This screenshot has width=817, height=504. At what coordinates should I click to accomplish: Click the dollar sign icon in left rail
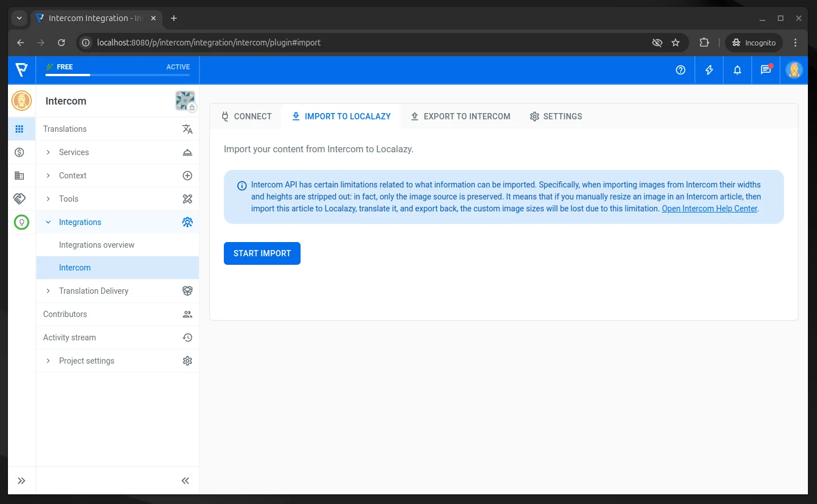pos(19,152)
